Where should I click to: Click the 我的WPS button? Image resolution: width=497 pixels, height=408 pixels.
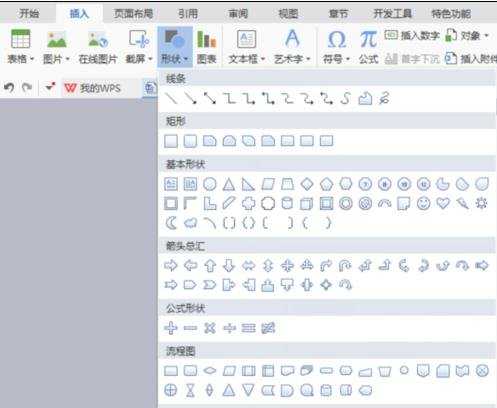(x=93, y=88)
